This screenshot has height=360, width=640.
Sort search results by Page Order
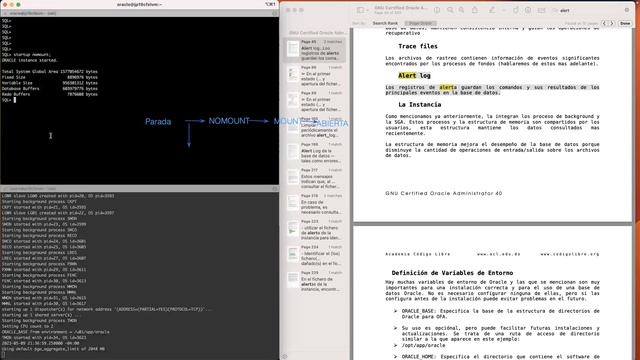click(x=420, y=23)
